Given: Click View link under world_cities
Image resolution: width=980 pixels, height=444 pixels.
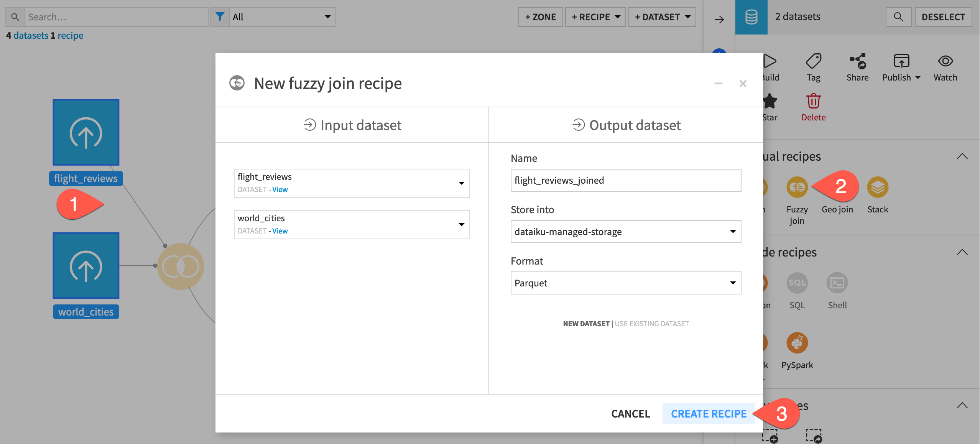Looking at the screenshot, I should [x=280, y=231].
